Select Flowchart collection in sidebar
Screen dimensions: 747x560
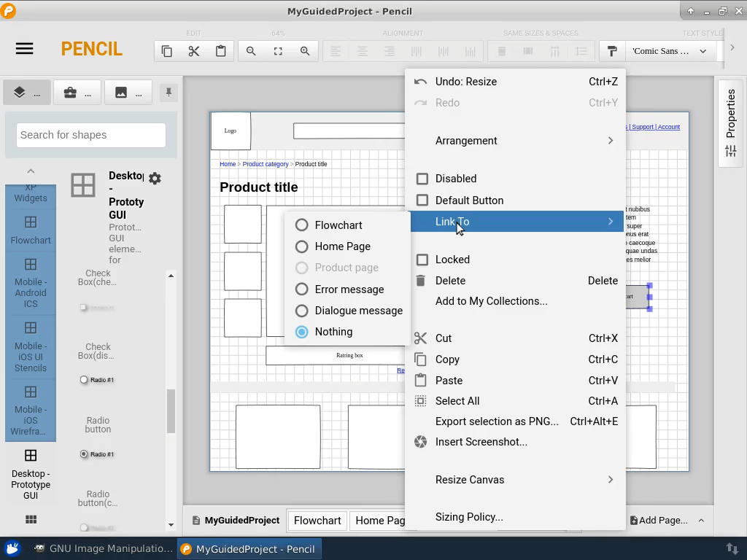click(x=31, y=231)
